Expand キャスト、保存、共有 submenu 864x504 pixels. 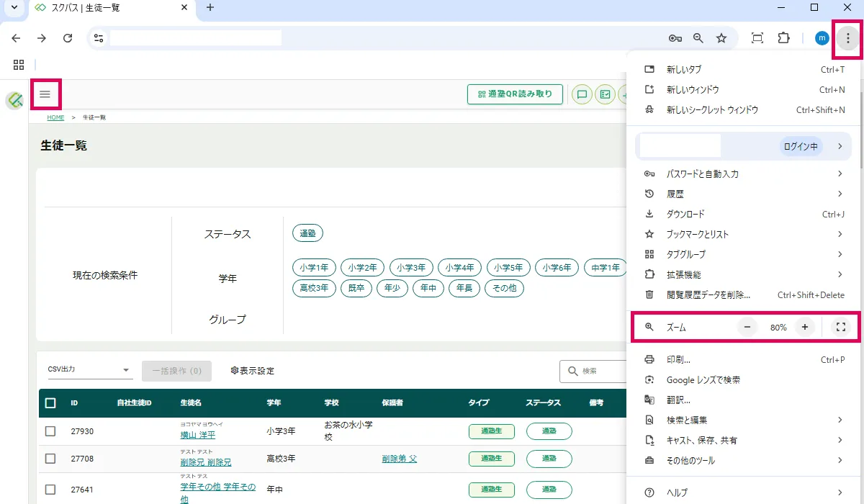coord(744,441)
